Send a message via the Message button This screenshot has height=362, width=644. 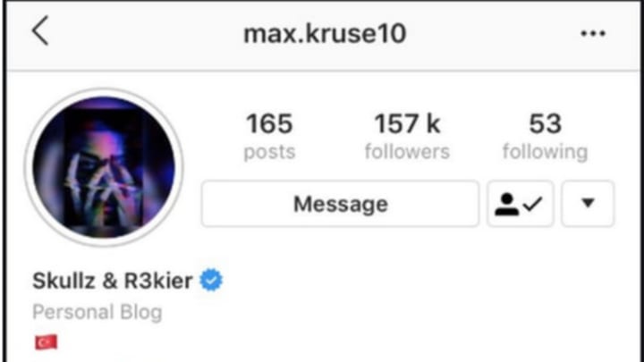point(340,204)
